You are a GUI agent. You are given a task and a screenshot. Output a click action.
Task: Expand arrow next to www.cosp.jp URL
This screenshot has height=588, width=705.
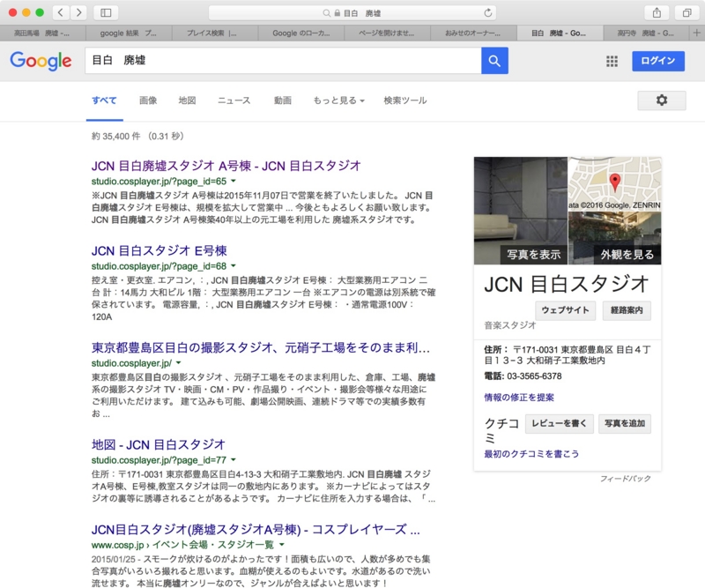[x=282, y=544]
